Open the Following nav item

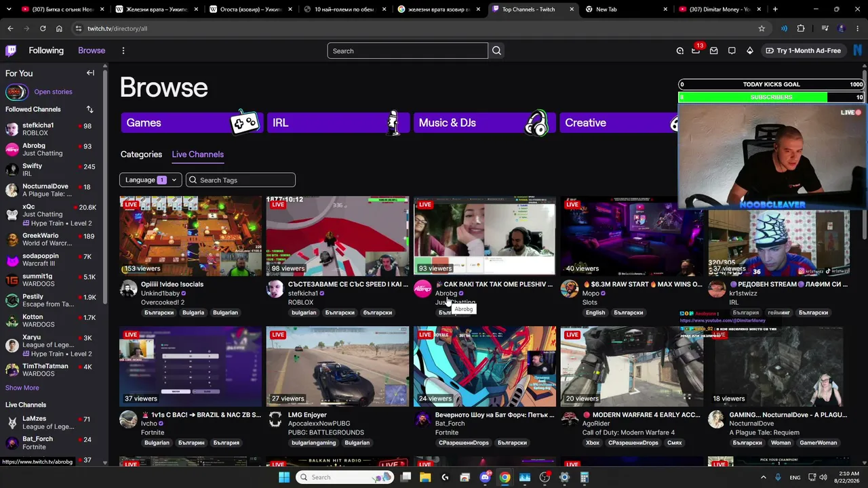point(46,51)
